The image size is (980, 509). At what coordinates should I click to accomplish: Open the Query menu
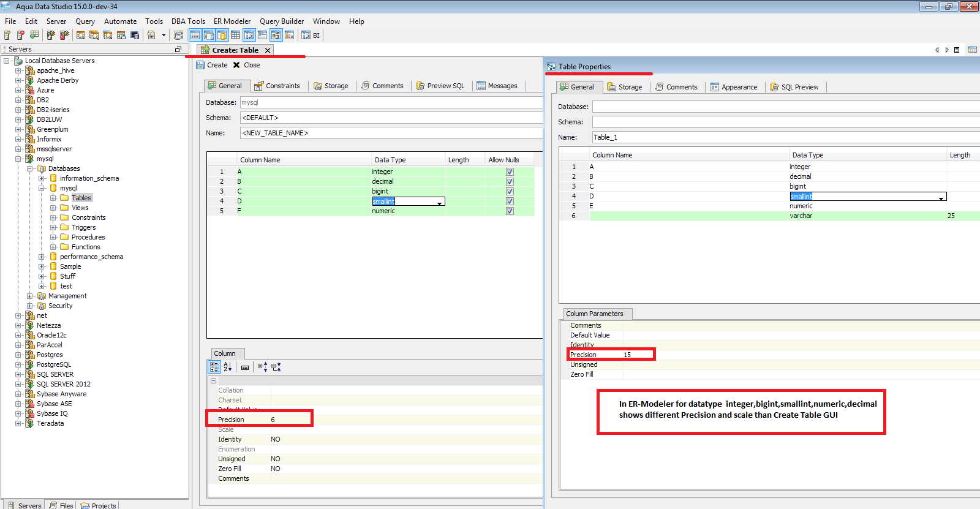(85, 21)
